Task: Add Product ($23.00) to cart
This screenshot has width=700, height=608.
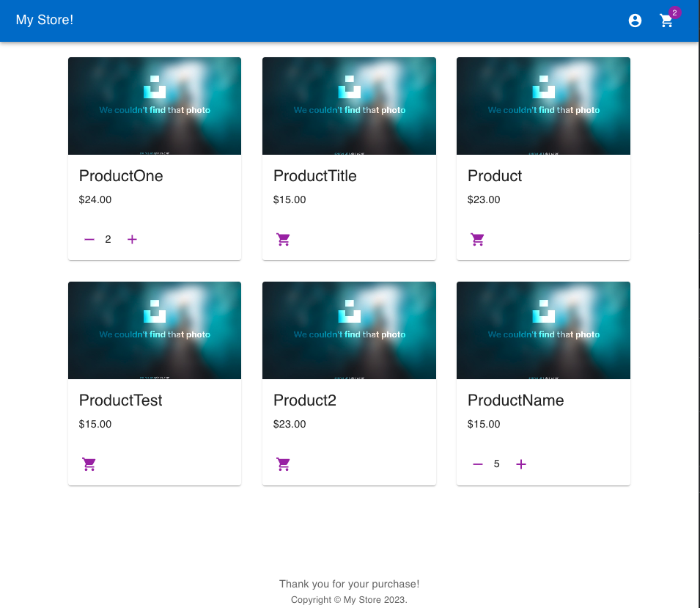Action: (478, 239)
